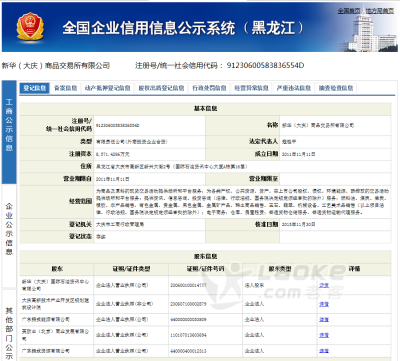Click 法人股东 shareholder type cell
400x361 pixels.
279,285
